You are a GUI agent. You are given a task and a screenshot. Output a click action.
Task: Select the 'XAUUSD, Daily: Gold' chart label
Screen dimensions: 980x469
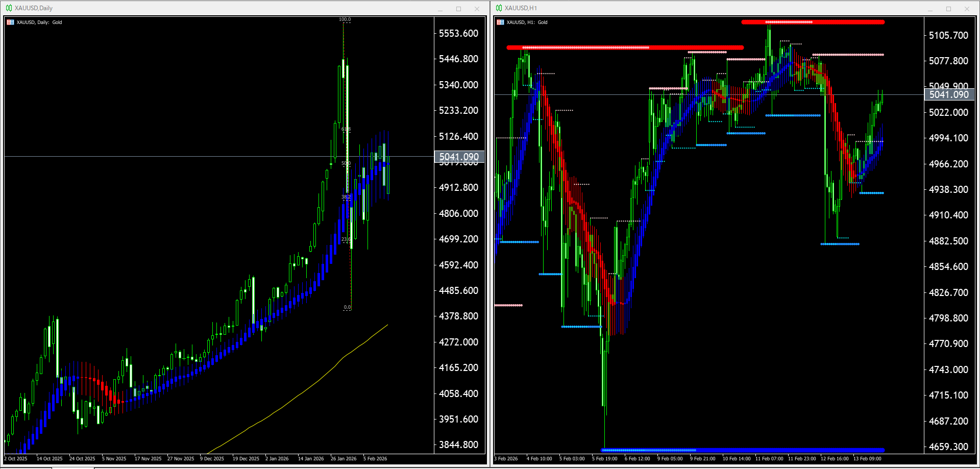[x=39, y=22]
